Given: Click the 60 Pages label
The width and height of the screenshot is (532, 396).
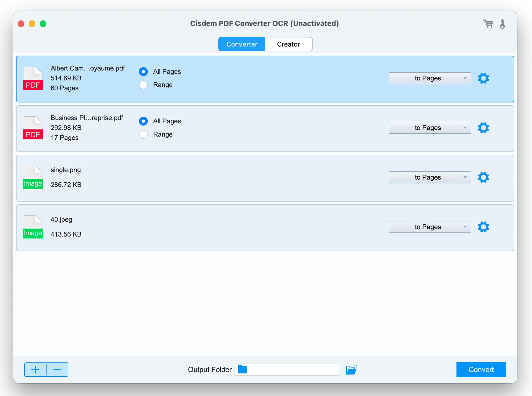Looking at the screenshot, I should pyautogui.click(x=65, y=88).
